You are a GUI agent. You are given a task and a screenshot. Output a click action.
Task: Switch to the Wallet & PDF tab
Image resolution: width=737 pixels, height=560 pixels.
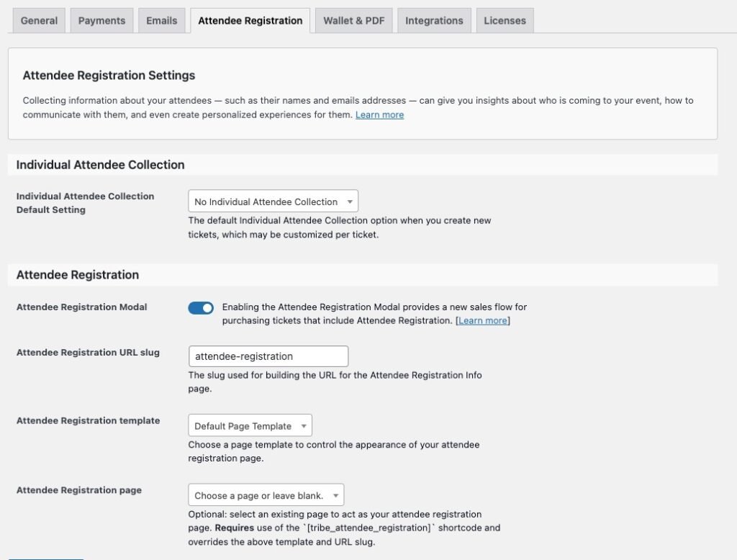(x=353, y=21)
